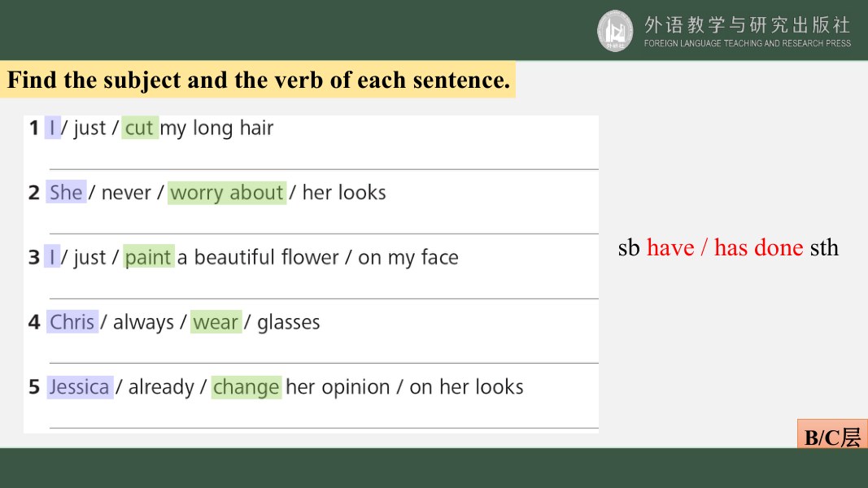Click the highlighted subject "Chris"

tap(72, 321)
